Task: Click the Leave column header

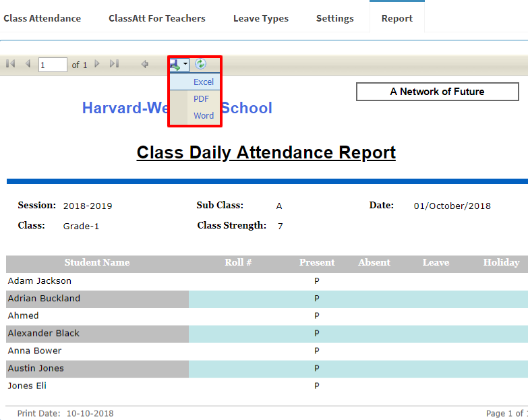Action: pyautogui.click(x=436, y=262)
